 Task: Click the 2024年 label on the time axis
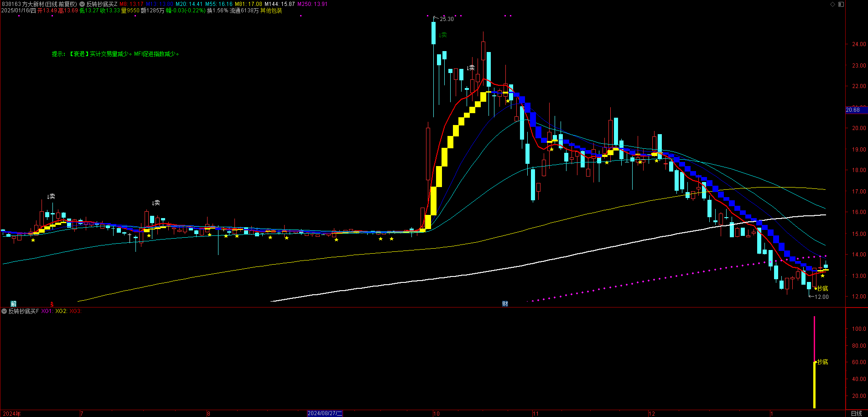tap(11, 414)
